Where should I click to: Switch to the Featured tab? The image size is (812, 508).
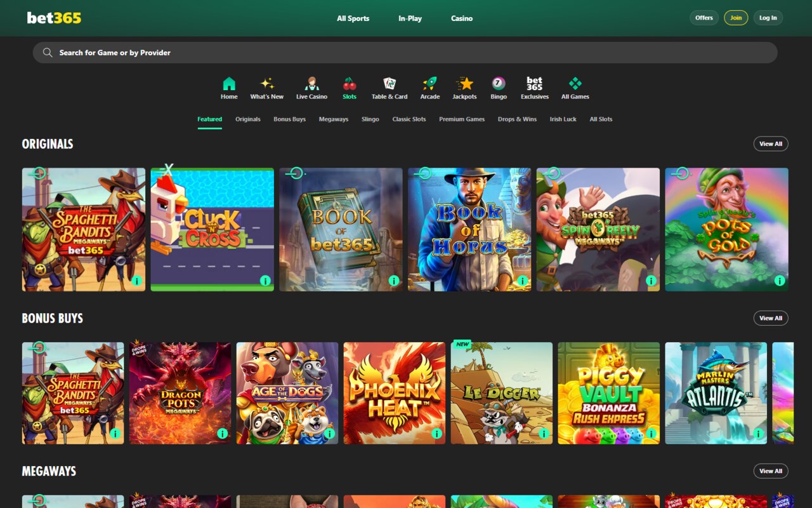coord(209,119)
